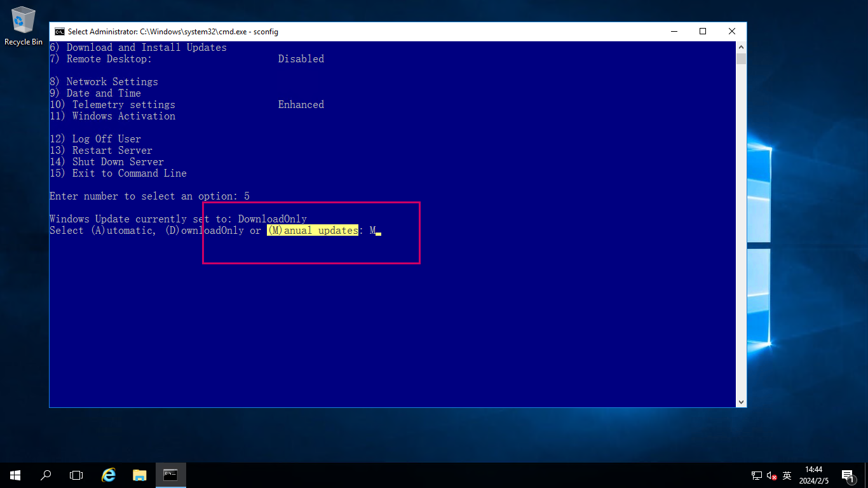Screen dimensions: 868x488
Task: Click the muted volume tray icon
Action: point(772,475)
